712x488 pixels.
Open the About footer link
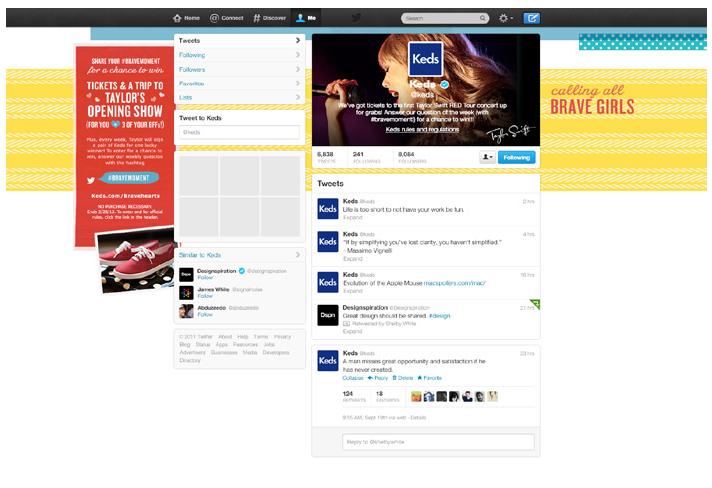(x=225, y=337)
